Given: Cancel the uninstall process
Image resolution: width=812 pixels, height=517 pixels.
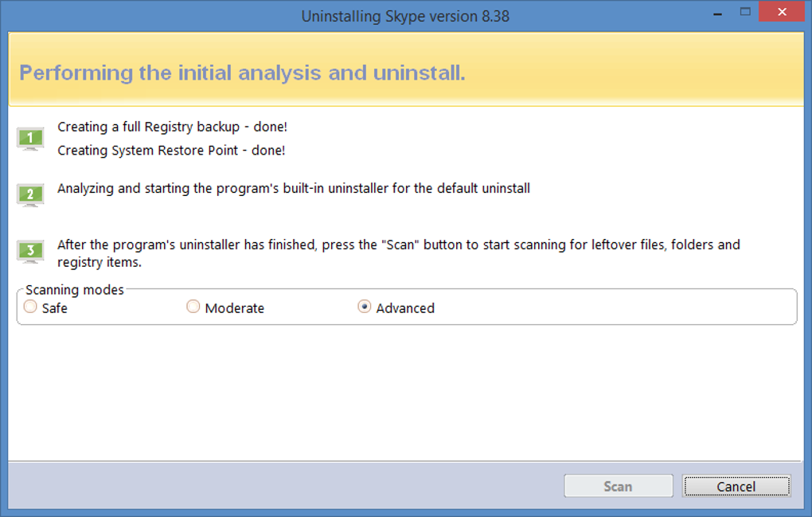Looking at the screenshot, I should pos(736,486).
